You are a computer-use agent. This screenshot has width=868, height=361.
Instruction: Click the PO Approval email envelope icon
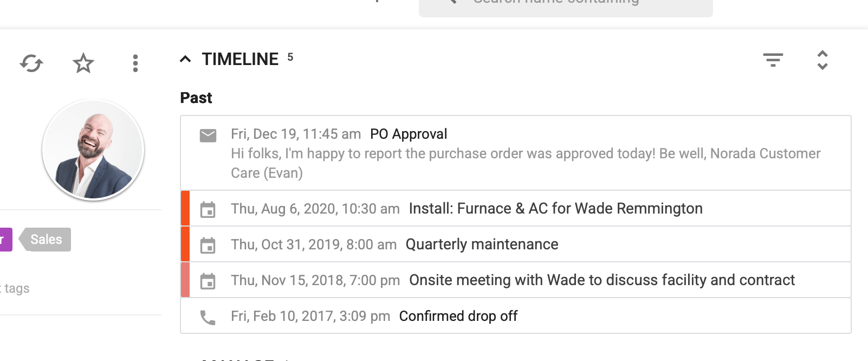pyautogui.click(x=208, y=136)
